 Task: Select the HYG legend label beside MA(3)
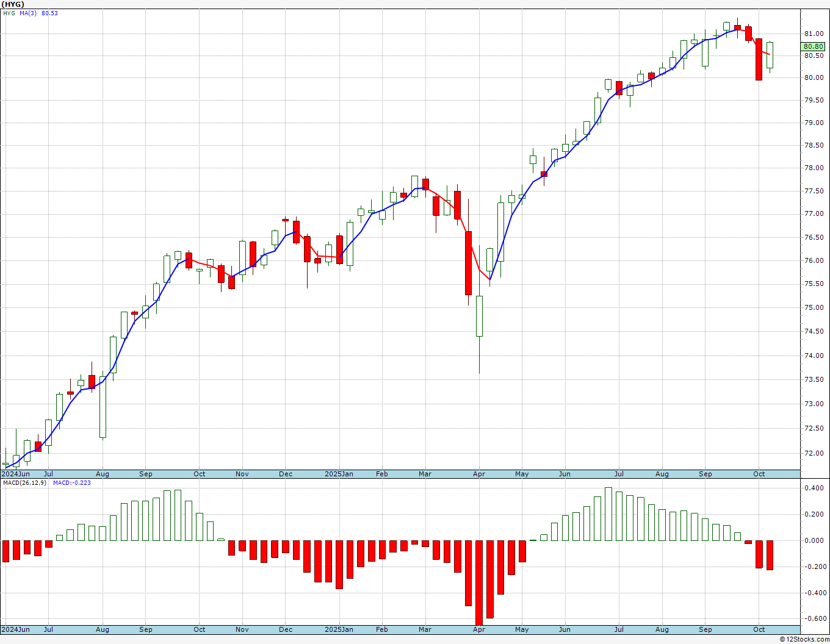click(9, 13)
